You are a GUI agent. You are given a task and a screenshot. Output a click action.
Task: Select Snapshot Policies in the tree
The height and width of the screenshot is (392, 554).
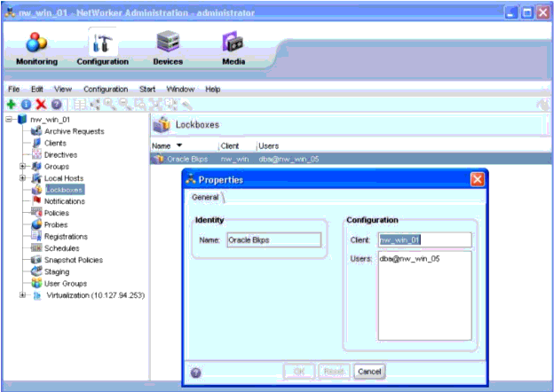(x=74, y=260)
